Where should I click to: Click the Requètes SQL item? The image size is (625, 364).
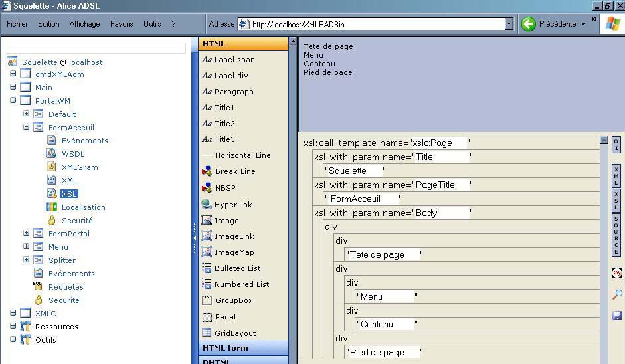[66, 287]
